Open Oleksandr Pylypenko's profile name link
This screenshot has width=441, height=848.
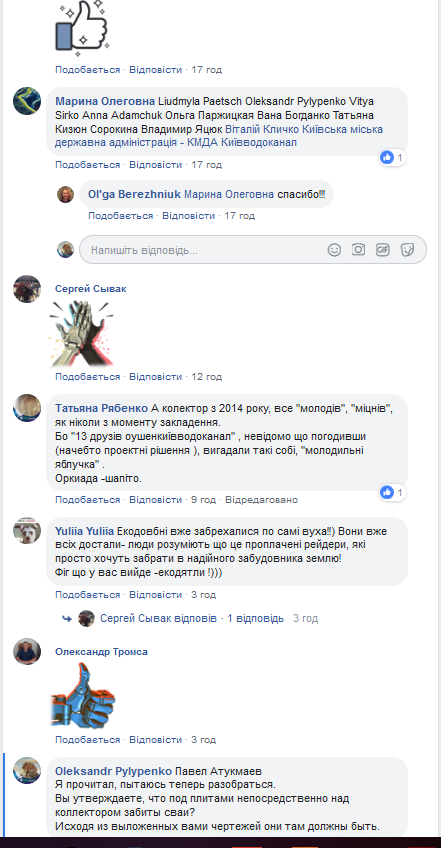(x=114, y=771)
